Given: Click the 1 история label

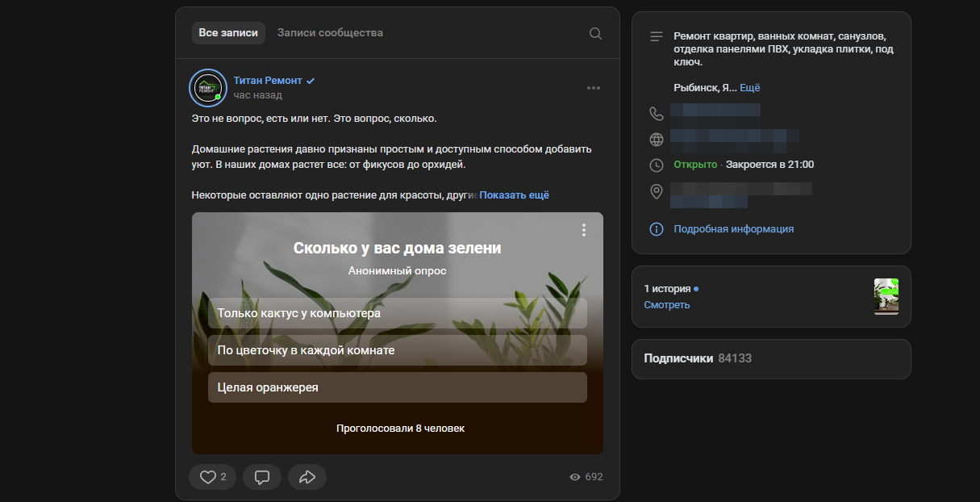Looking at the screenshot, I should coord(667,288).
